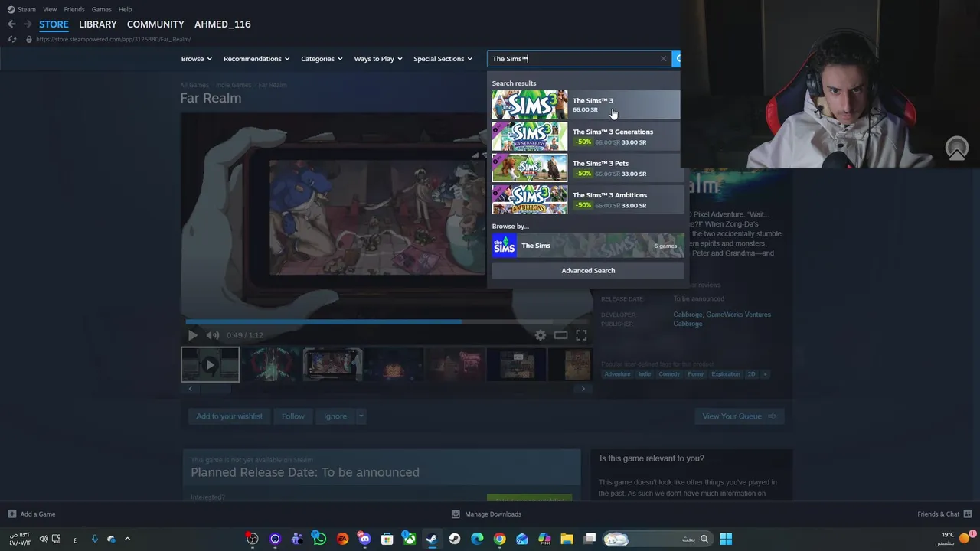This screenshot has height=551, width=980.
Task: Mute the trailer with the speaker icon
Action: click(x=213, y=335)
